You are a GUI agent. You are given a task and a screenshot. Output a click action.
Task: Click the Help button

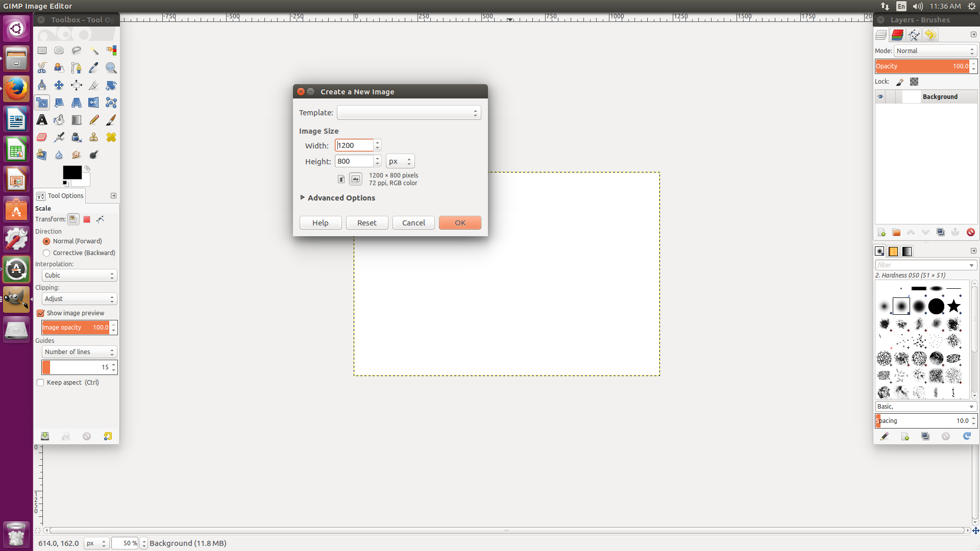point(321,222)
